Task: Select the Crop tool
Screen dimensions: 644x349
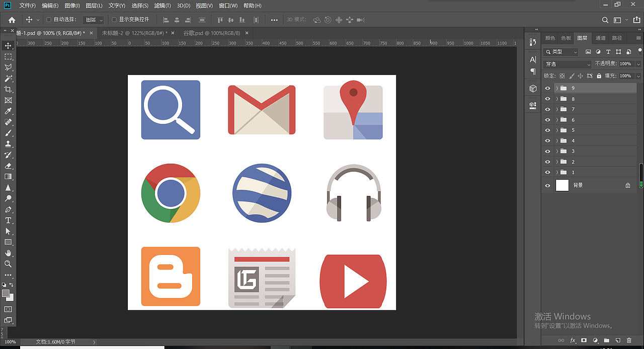Action: (x=8, y=90)
